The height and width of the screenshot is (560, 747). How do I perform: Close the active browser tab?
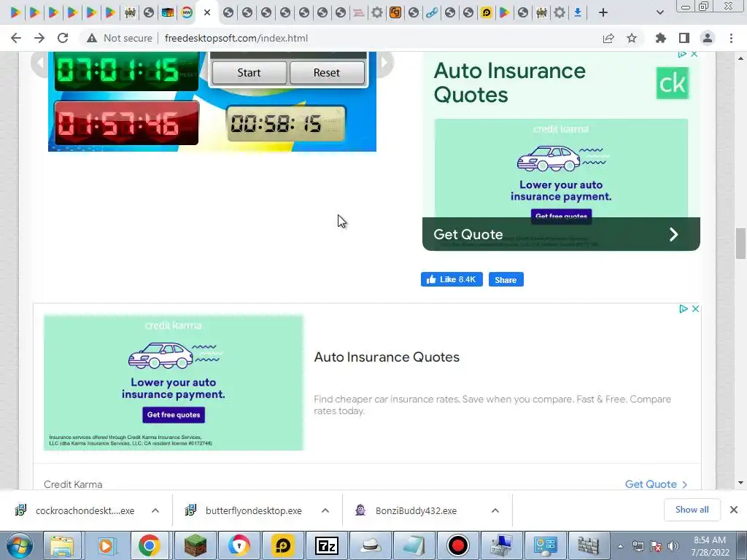[207, 12]
